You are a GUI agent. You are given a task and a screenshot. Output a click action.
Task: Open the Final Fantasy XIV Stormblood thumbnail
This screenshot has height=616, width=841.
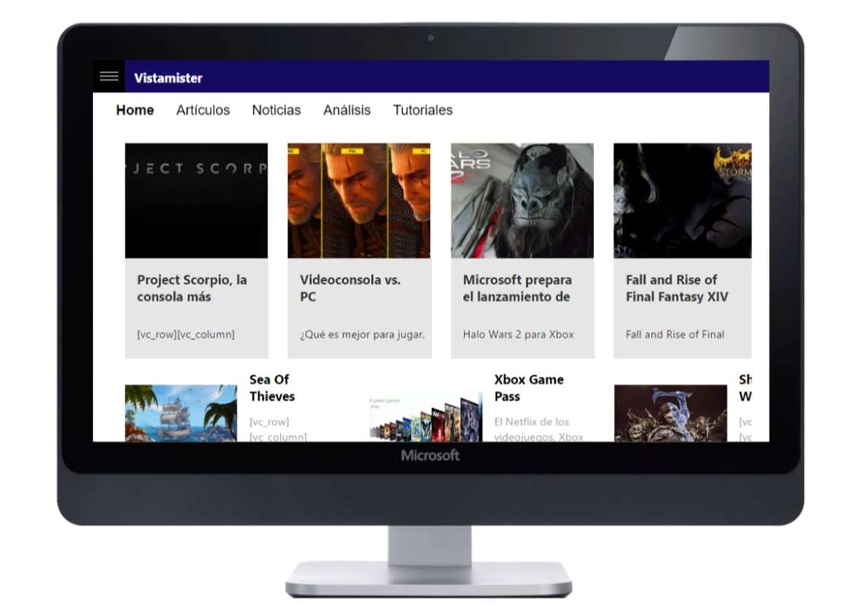(682, 201)
